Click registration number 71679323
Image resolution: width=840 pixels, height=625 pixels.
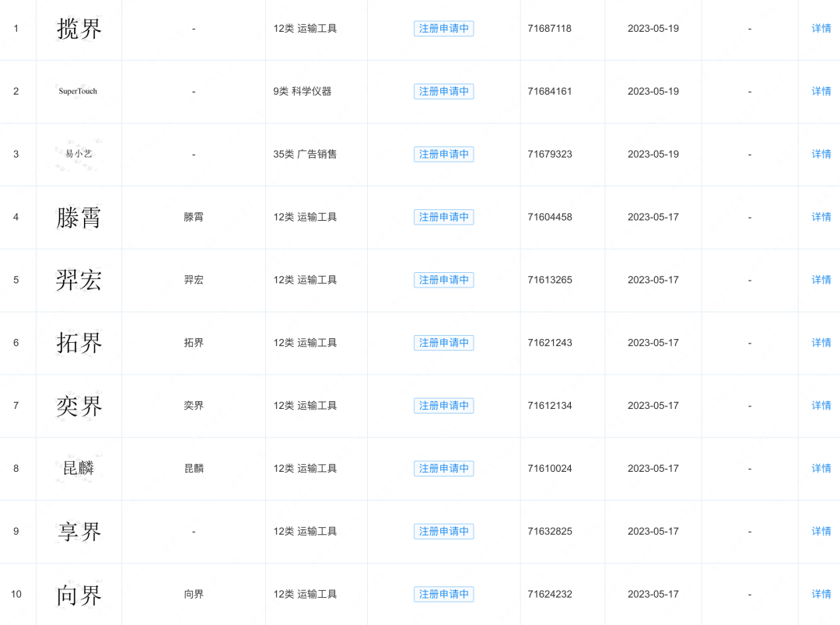point(550,154)
